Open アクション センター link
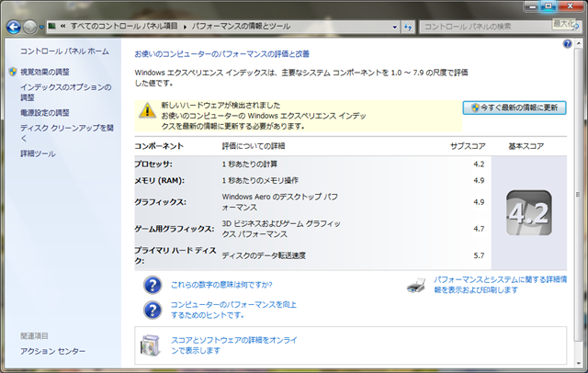This screenshot has width=588, height=373. click(53, 351)
